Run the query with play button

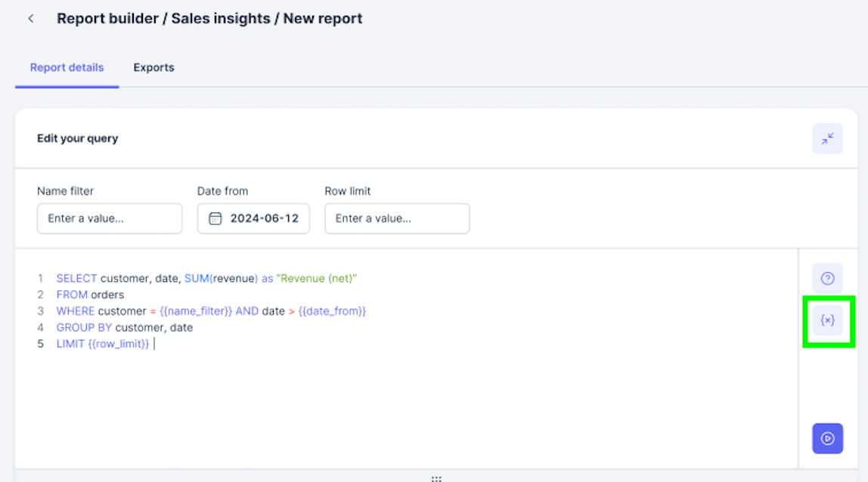(827, 438)
